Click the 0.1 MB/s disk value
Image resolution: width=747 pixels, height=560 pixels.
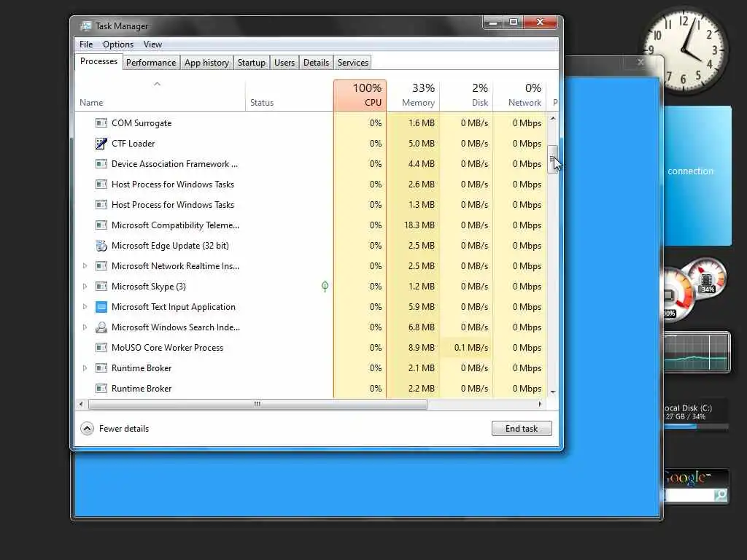tap(471, 348)
